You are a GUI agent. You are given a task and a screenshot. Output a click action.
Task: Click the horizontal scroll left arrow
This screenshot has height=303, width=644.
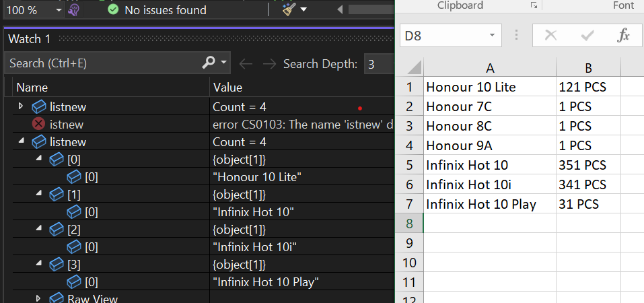point(340,9)
